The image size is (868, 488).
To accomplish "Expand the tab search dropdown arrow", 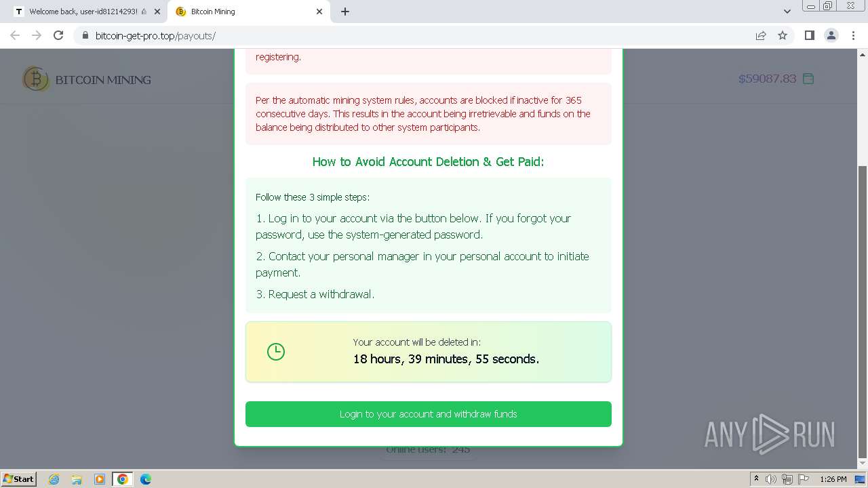I will pos(787,12).
